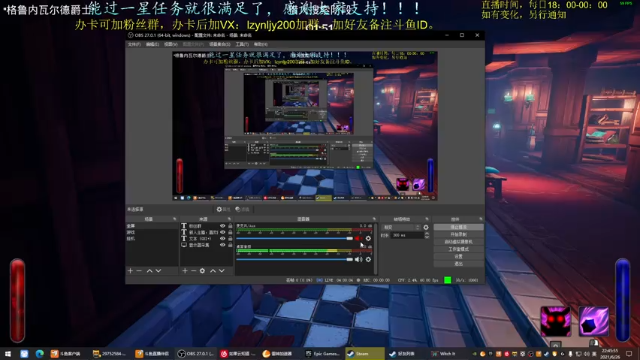Open the 文件(F) File menu
The image size is (640, 360).
click(x=134, y=44)
